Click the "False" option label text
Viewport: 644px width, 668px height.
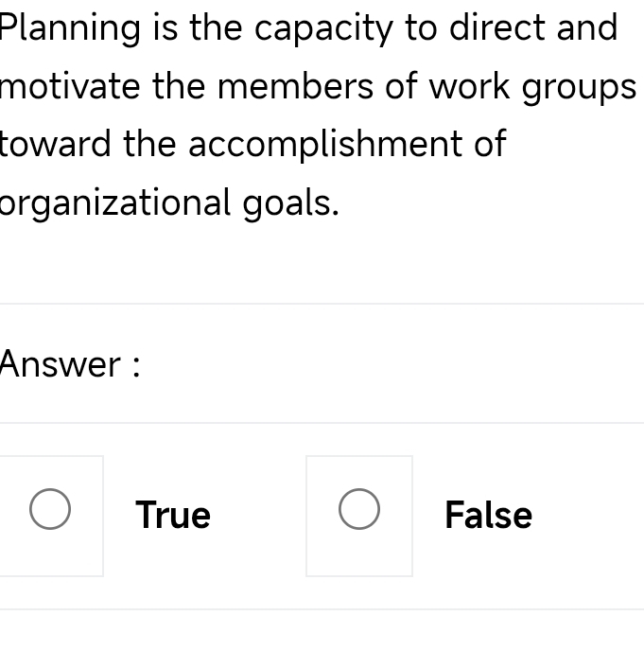pyautogui.click(x=488, y=516)
